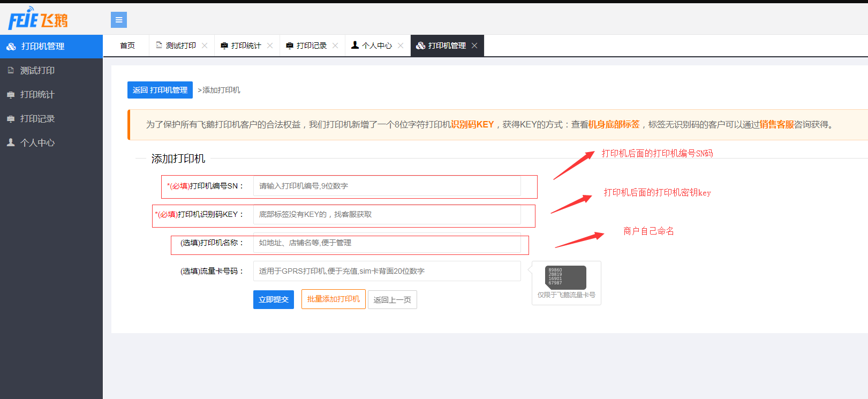868x399 pixels.
Task: Click the 打印机管理 tab cubes icon
Action: click(x=421, y=46)
